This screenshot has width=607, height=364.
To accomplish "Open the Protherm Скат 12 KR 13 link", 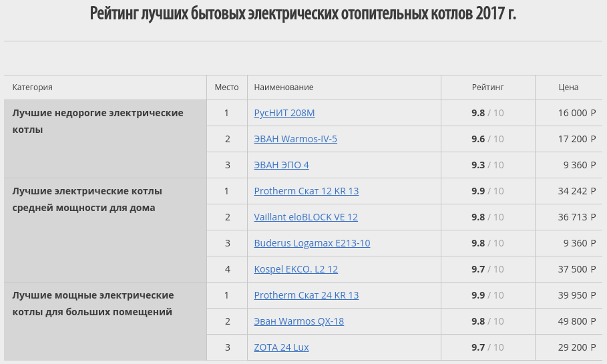I will pyautogui.click(x=307, y=191).
